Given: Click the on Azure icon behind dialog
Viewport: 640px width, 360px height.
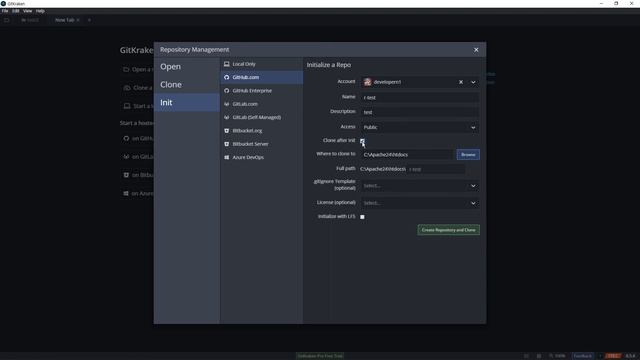Looking at the screenshot, I should (x=126, y=193).
